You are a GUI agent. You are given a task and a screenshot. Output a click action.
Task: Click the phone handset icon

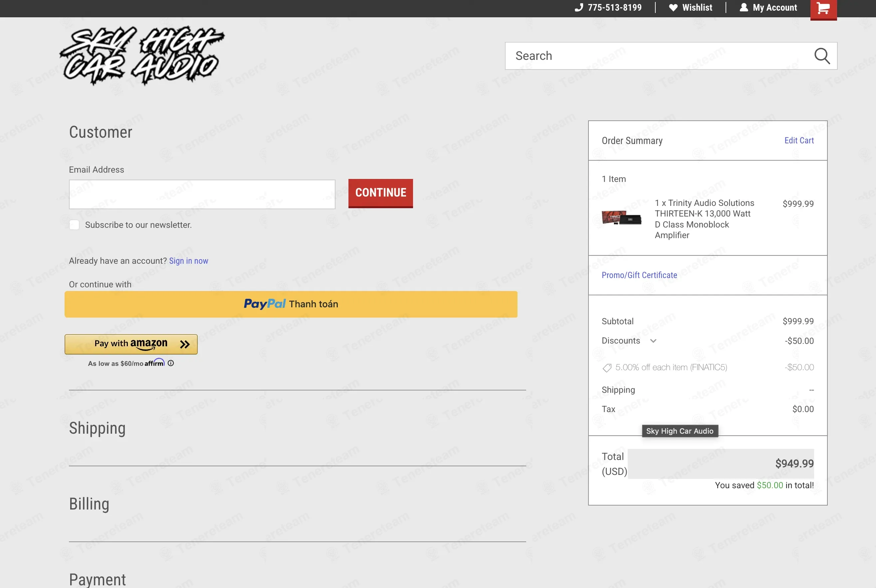tap(579, 8)
